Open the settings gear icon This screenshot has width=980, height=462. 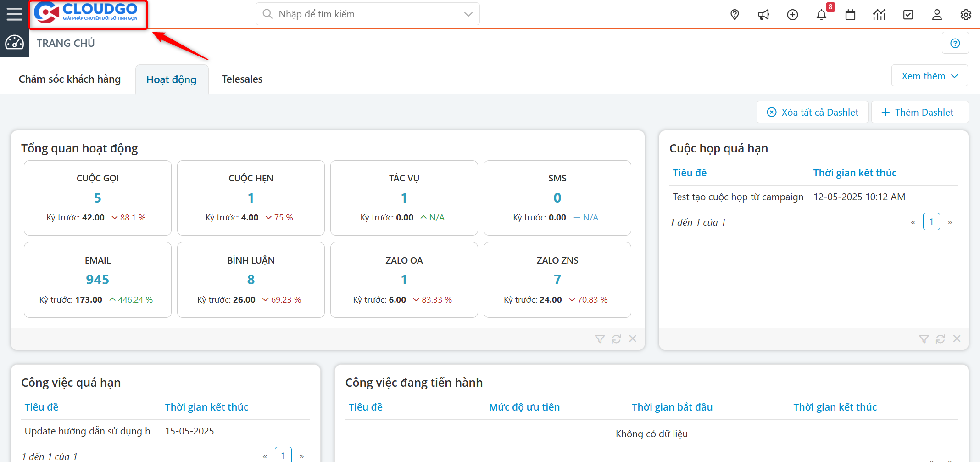(966, 15)
